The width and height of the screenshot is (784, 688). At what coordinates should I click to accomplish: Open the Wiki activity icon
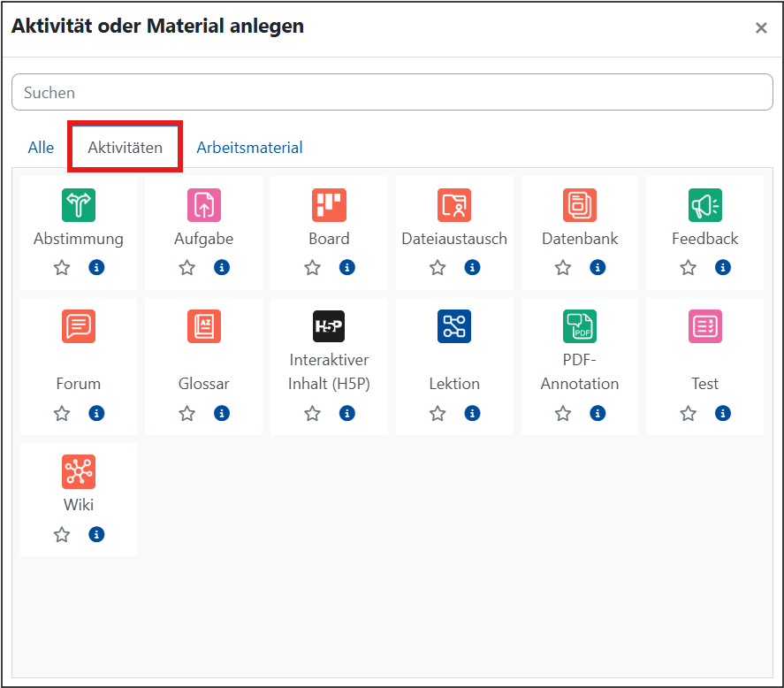(x=79, y=472)
